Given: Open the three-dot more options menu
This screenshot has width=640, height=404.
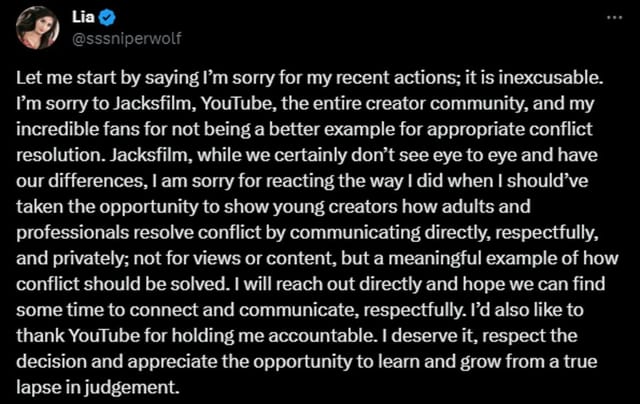Looking at the screenshot, I should (614, 19).
